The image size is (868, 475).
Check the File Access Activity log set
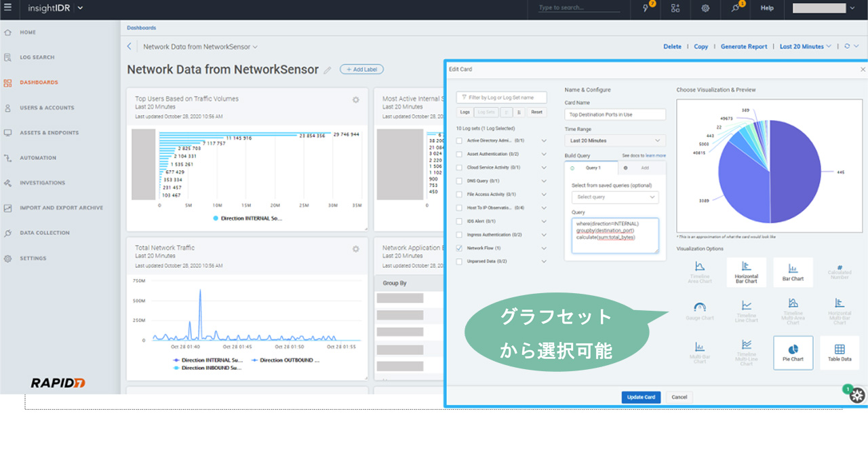pos(459,194)
